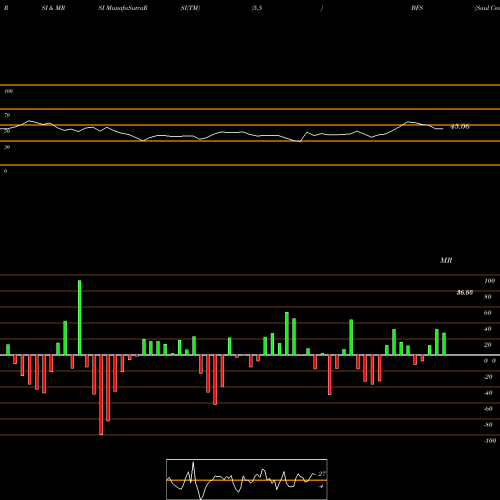The image size is (500, 500).
Task: Click the 27 value in mini chart
Action: (322, 474)
